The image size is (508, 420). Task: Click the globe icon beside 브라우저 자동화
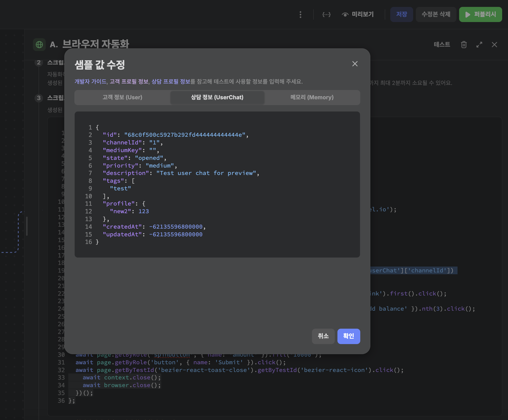pos(39,45)
